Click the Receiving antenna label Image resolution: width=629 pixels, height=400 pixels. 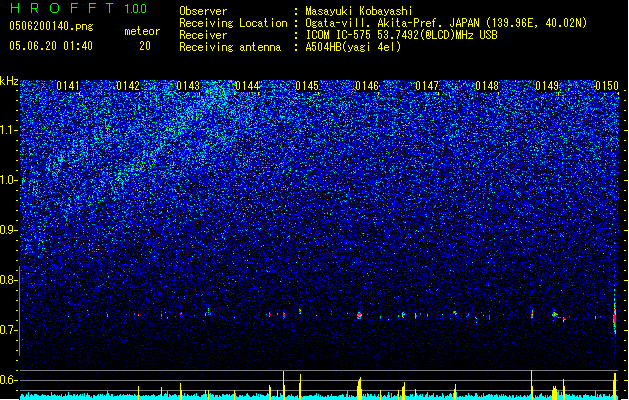pos(230,47)
